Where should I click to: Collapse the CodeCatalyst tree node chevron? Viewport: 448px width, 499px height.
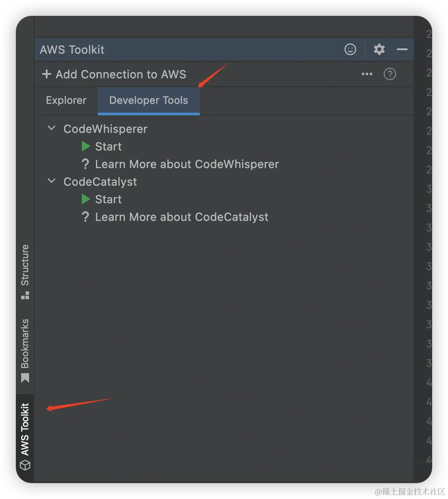click(52, 181)
